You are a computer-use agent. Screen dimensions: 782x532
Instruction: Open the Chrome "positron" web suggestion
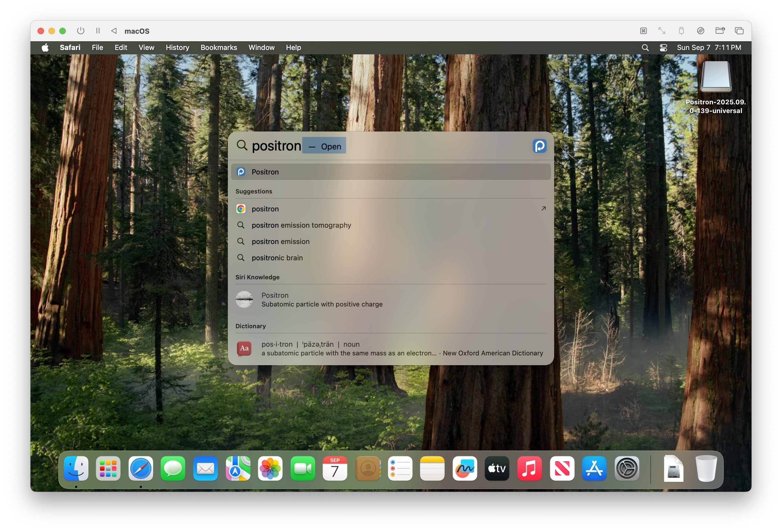(x=391, y=209)
